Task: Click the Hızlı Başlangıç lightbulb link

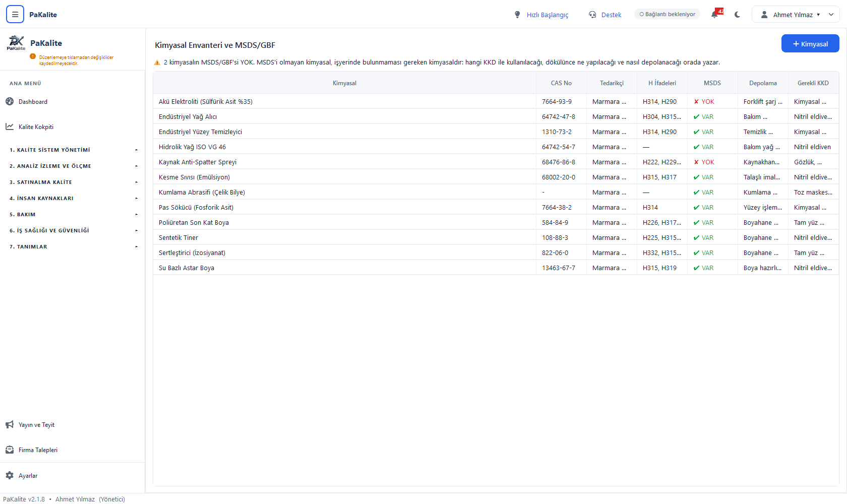Action: [x=541, y=15]
